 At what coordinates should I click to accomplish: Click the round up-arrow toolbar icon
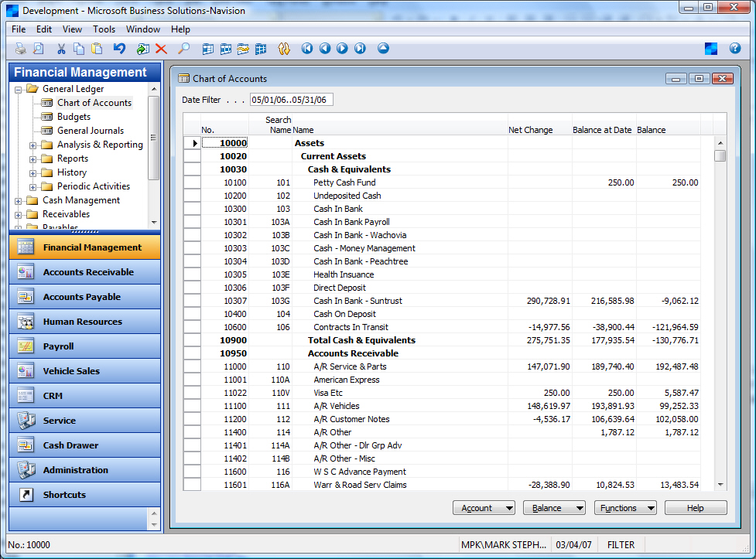[x=383, y=48]
